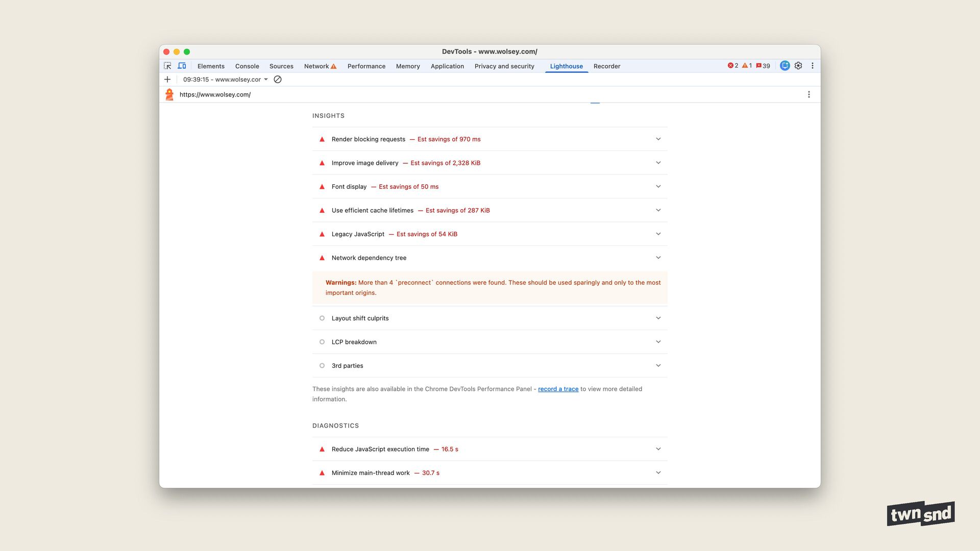Image resolution: width=980 pixels, height=551 pixels.
Task: Click the wolsey.com URL in report header
Action: [x=215, y=94]
